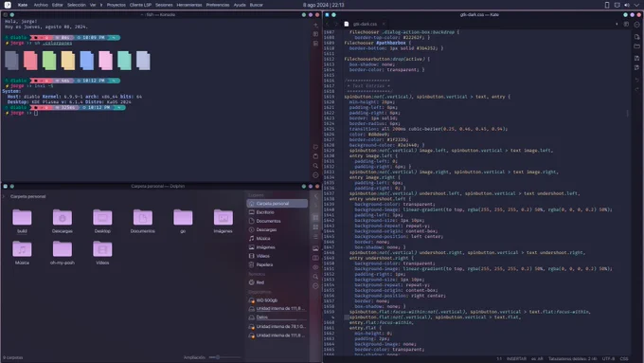Click Kate's open folder sidebar icon
Viewport: 644px width, 363px height.
637,46
